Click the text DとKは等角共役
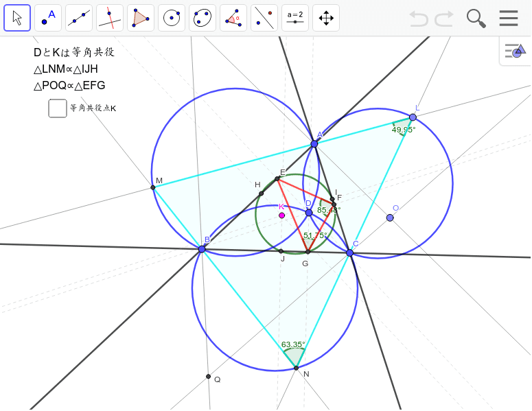 pos(74,52)
